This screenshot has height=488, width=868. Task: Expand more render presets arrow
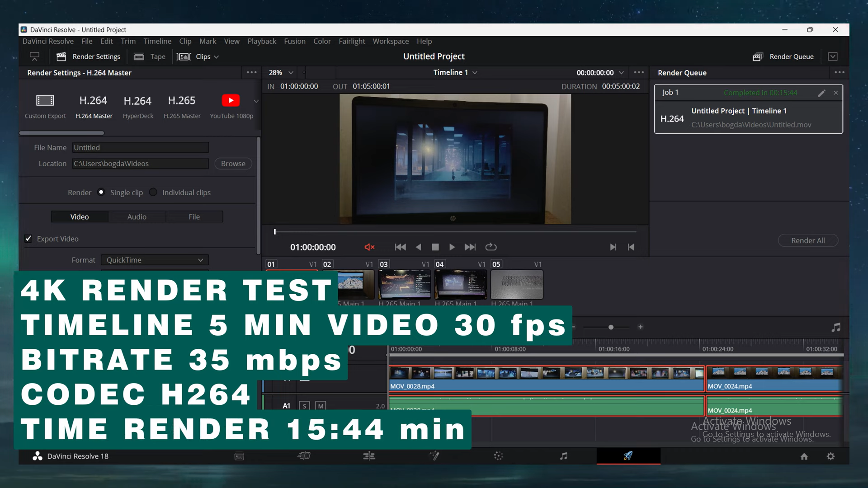pyautogui.click(x=256, y=101)
